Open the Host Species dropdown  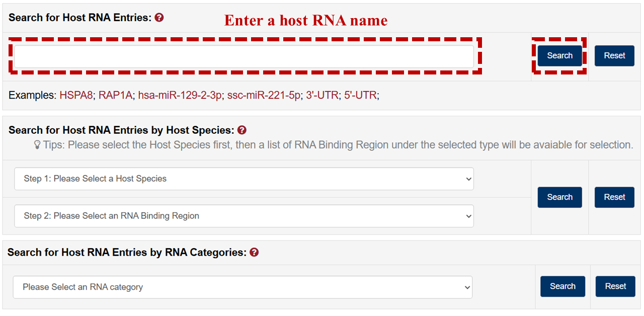click(244, 179)
